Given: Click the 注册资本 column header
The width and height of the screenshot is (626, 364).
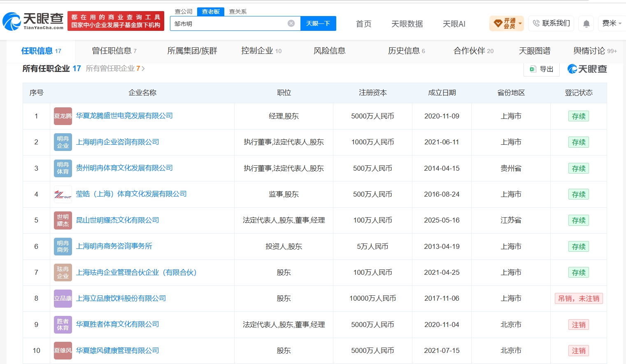Looking at the screenshot, I should click(x=372, y=93).
